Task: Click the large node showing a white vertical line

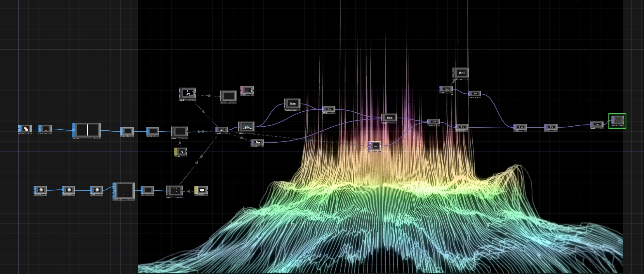Action: point(87,130)
